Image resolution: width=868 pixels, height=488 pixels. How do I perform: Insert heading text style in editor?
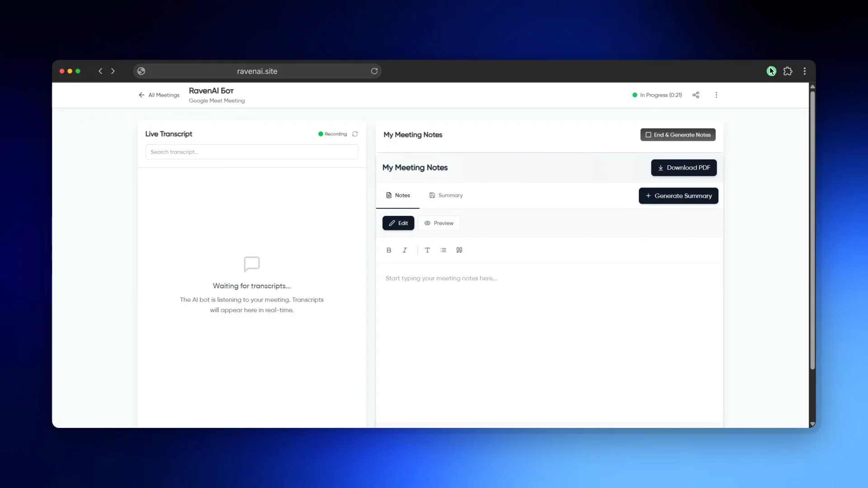pyautogui.click(x=427, y=250)
